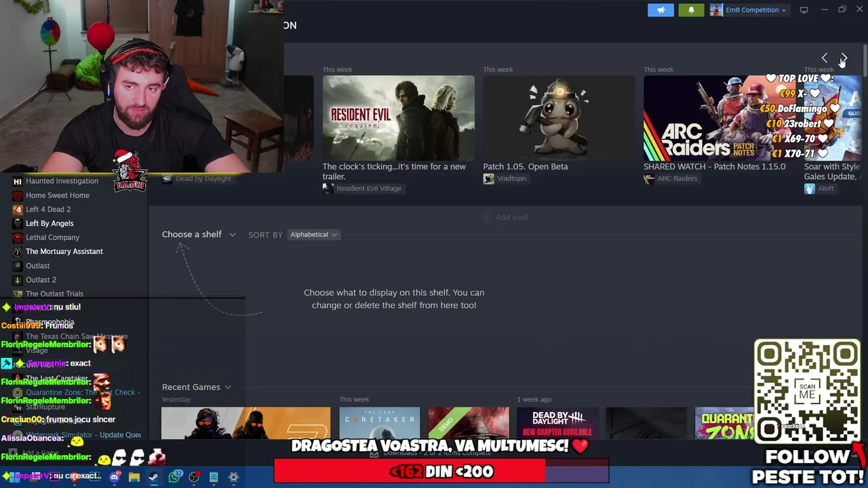Select Haunted Investigation in library list

coord(62,181)
